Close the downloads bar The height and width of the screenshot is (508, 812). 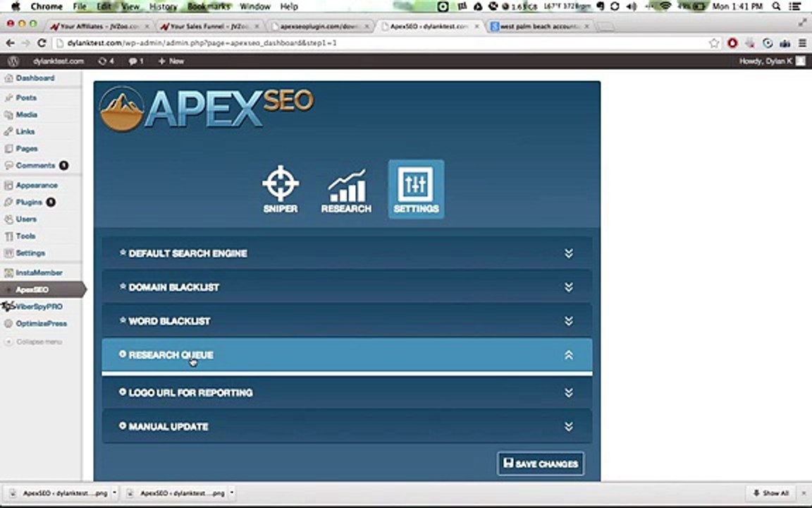click(x=804, y=493)
